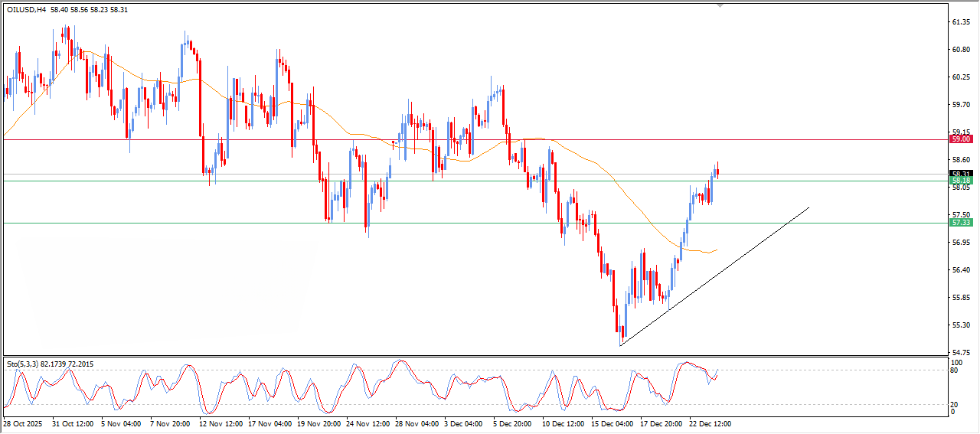The image size is (980, 434).
Task: Click the 28 Oct 2025 date label
Action: 22,423
